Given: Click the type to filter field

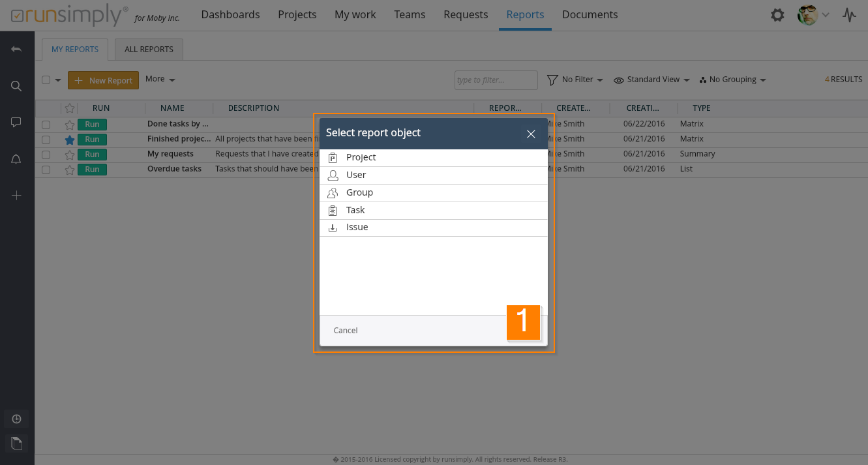Looking at the screenshot, I should point(496,80).
